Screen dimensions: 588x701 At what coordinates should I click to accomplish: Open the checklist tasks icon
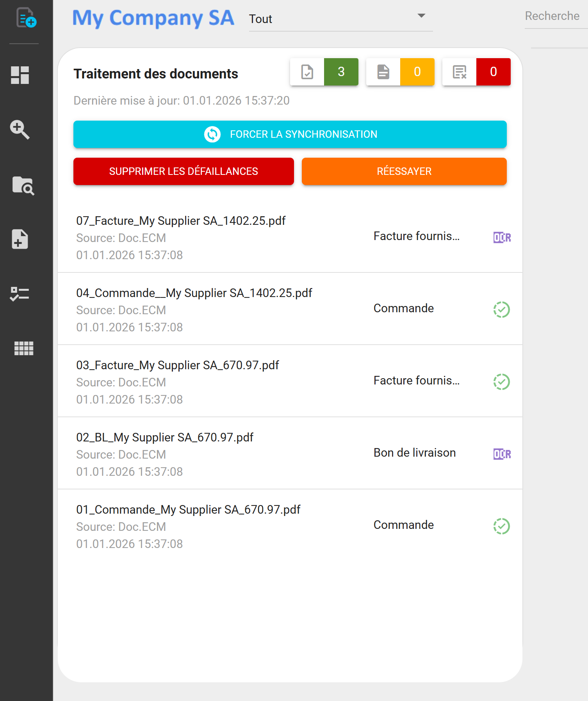(20, 294)
